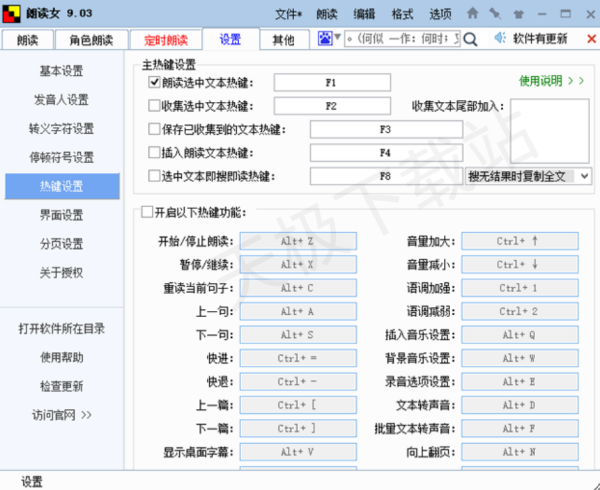Open 界面设置 in sidebar
This screenshot has width=600, height=490.
(x=62, y=215)
